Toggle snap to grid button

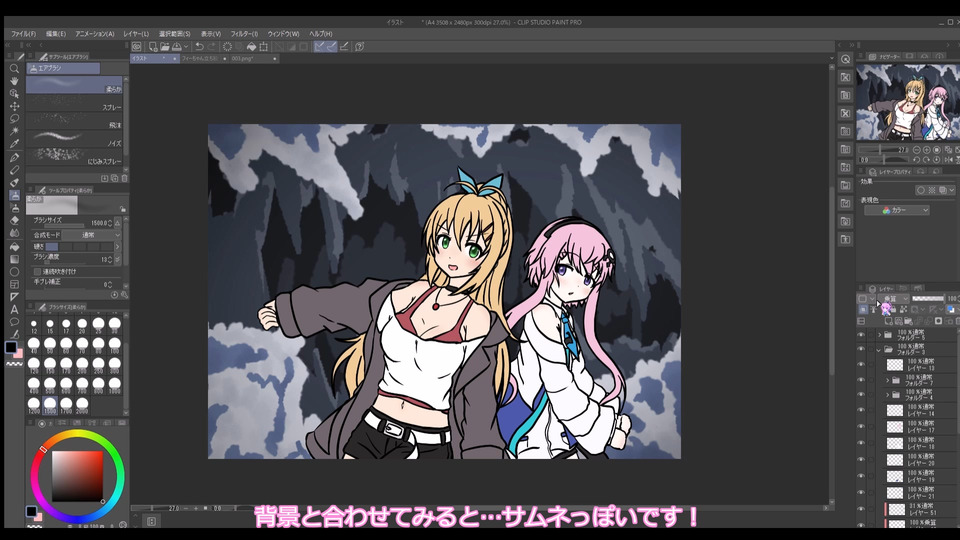click(344, 47)
